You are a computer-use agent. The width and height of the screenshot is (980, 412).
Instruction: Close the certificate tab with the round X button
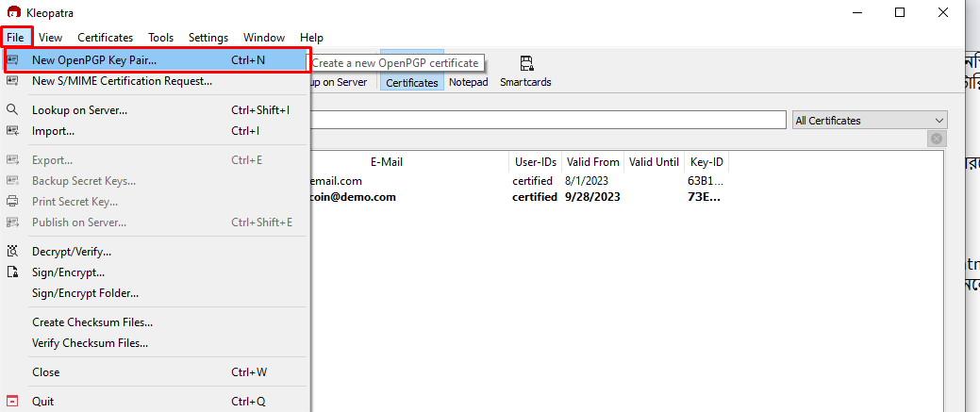click(937, 139)
